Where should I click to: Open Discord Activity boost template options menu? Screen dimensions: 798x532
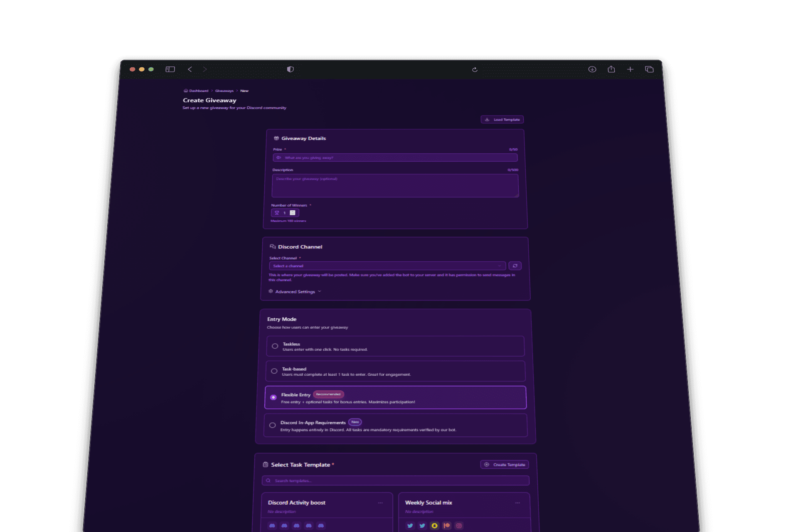(x=380, y=503)
